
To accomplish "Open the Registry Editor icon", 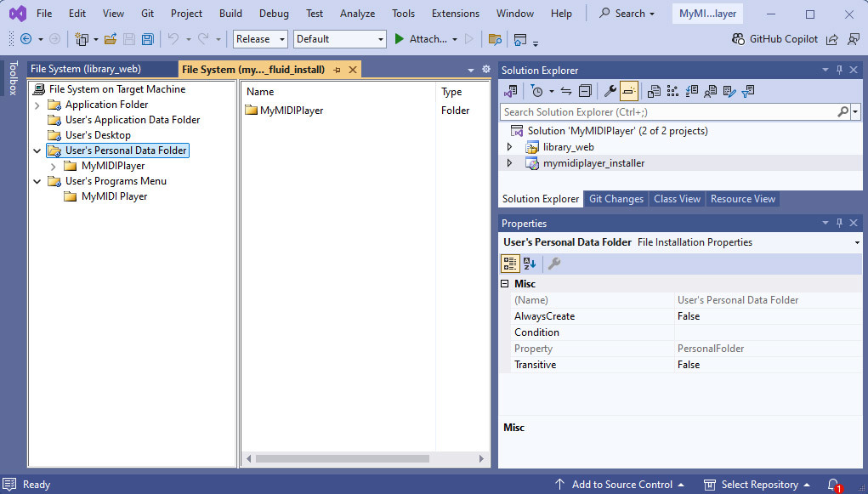I will pyautogui.click(x=672, y=91).
